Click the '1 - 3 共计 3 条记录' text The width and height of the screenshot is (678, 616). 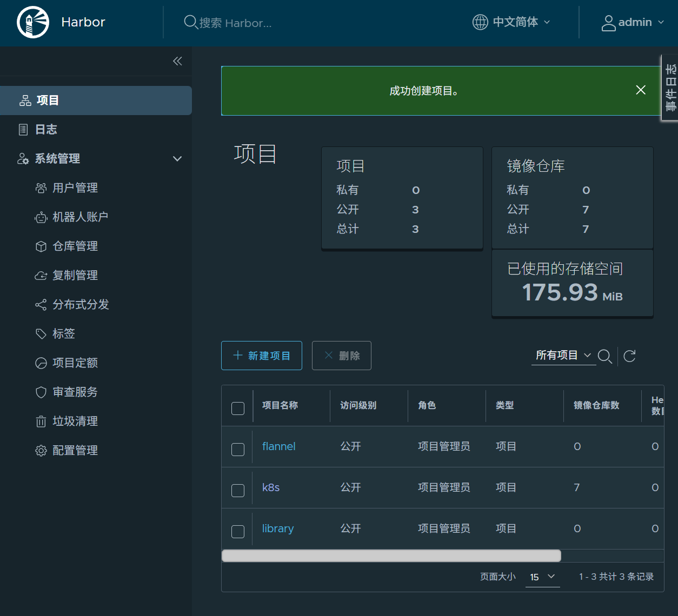(616, 577)
